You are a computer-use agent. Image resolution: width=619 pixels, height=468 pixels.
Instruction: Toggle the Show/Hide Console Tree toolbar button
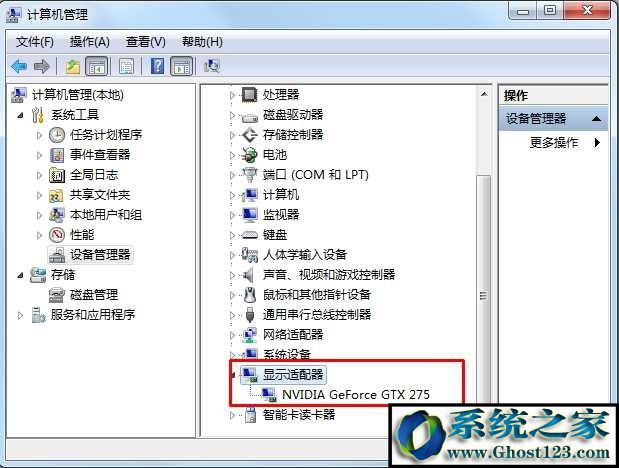pyautogui.click(x=97, y=66)
